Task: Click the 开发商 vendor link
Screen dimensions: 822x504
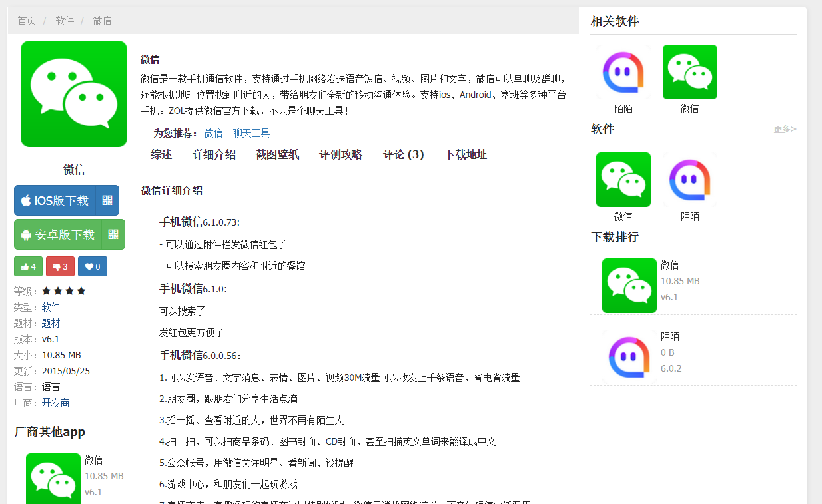Action: (x=55, y=403)
